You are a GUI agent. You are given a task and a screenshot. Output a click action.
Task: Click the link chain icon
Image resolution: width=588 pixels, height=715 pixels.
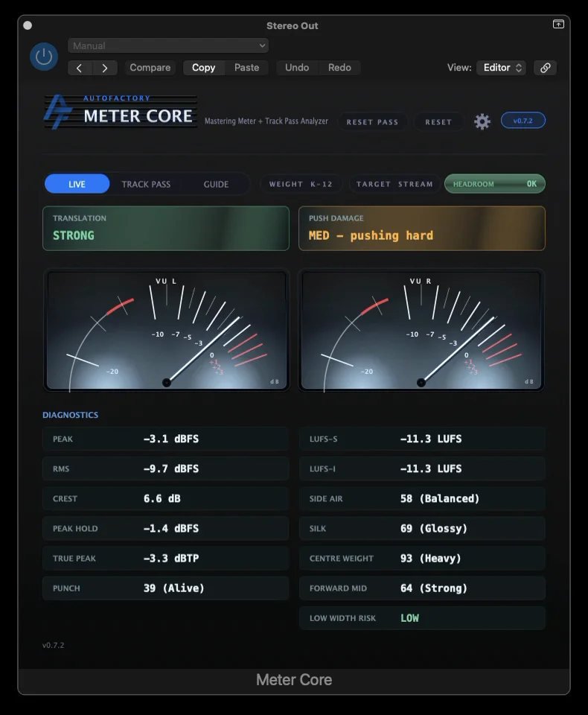pyautogui.click(x=545, y=68)
